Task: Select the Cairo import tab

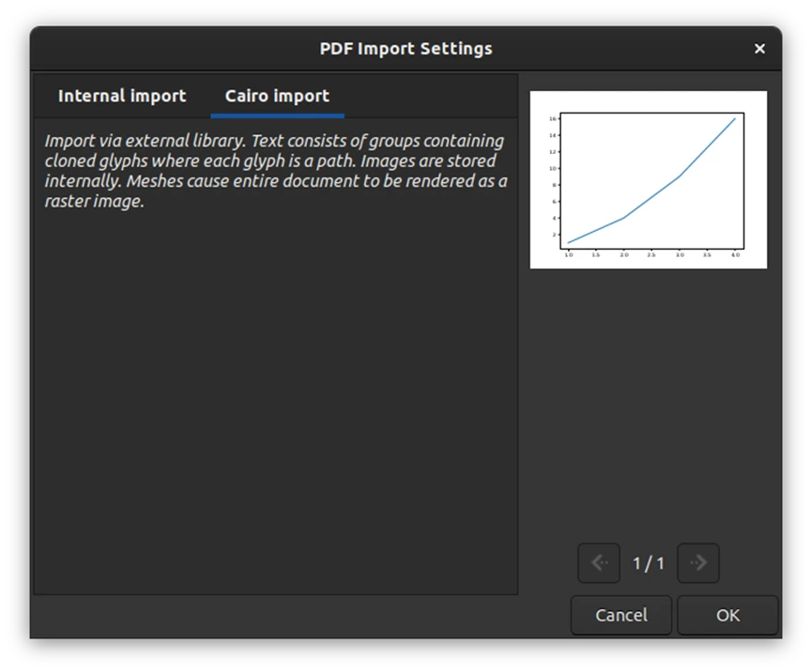Action: [x=277, y=96]
